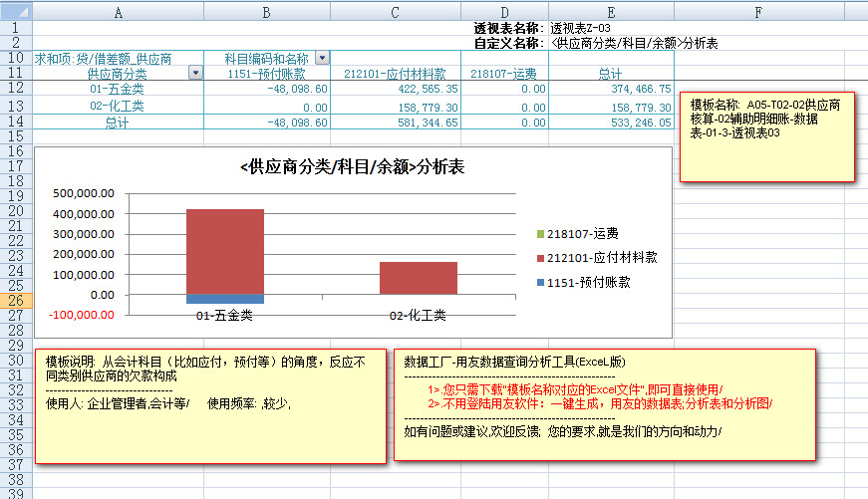Open the 科目编码和名称 filter dropdown
Viewport: 868px width, 499px height.
[x=322, y=59]
